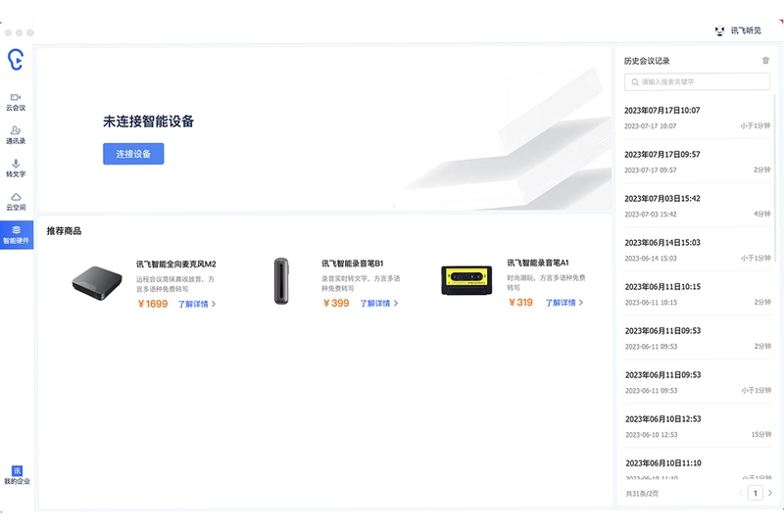
Task: Go to next page of history
Action: [770, 493]
